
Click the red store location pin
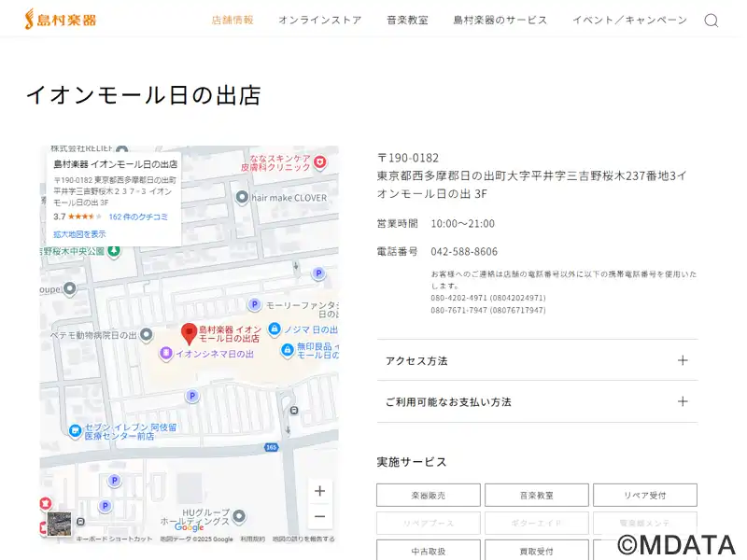coord(189,332)
